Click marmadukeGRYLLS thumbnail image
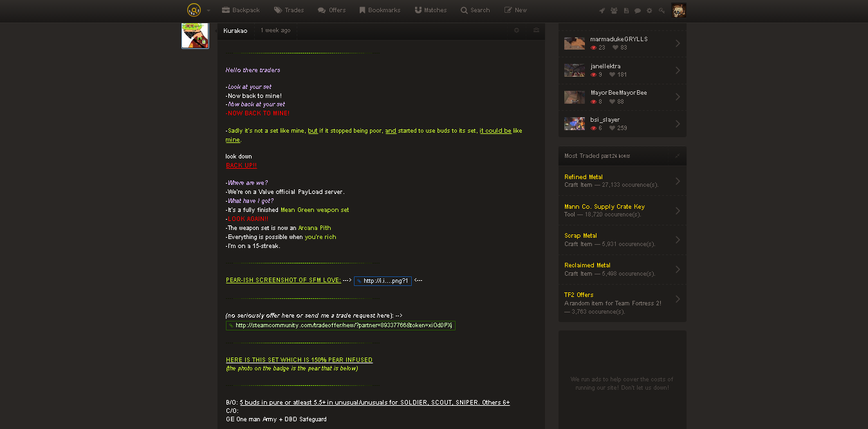Screen dimensions: 868x429 575,43
